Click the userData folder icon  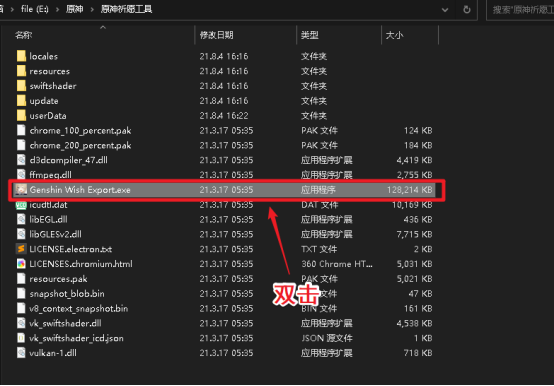21,115
